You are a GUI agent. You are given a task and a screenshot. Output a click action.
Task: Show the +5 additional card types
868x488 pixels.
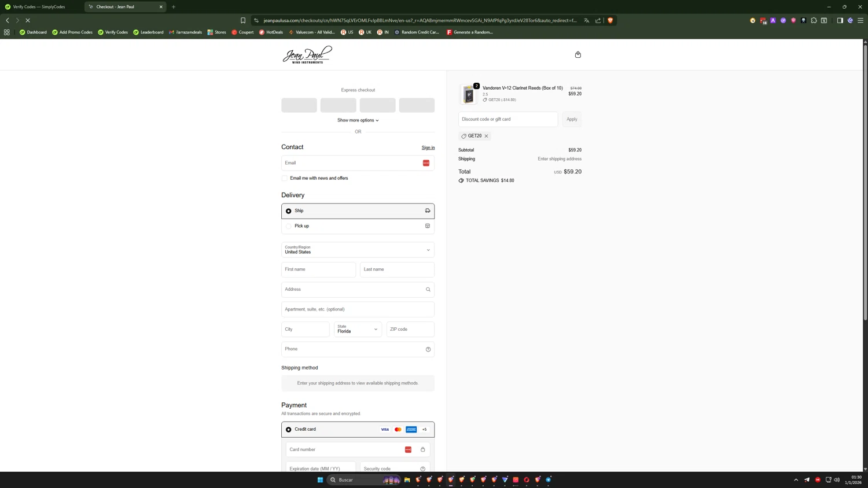424,430
